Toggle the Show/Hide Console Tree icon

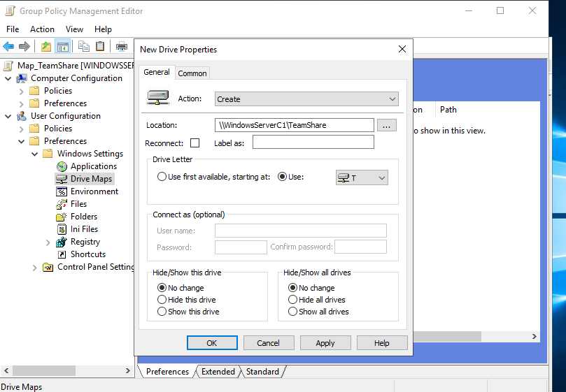(x=63, y=46)
